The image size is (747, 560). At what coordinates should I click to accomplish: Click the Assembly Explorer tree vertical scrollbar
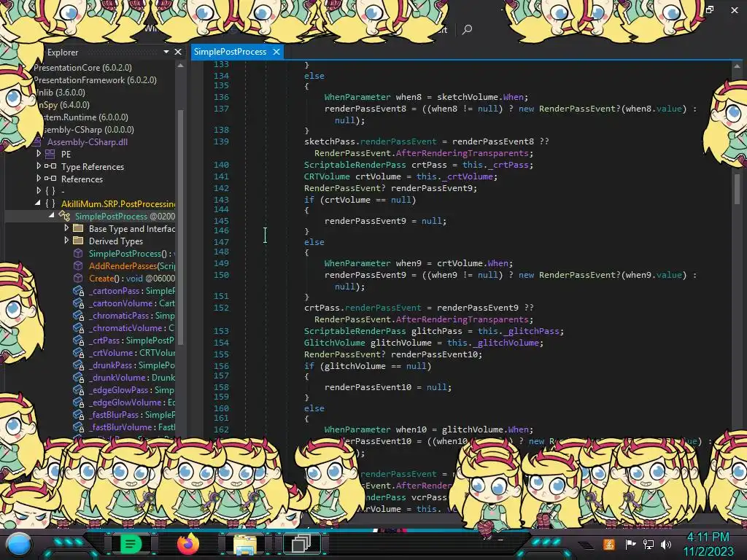coord(181,226)
